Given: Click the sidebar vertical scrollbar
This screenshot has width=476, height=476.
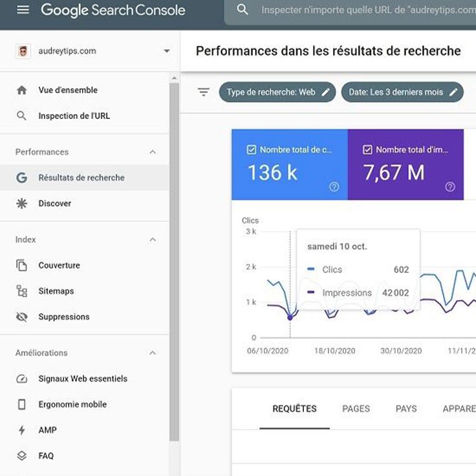Looking at the screenshot, I should click(x=174, y=259).
